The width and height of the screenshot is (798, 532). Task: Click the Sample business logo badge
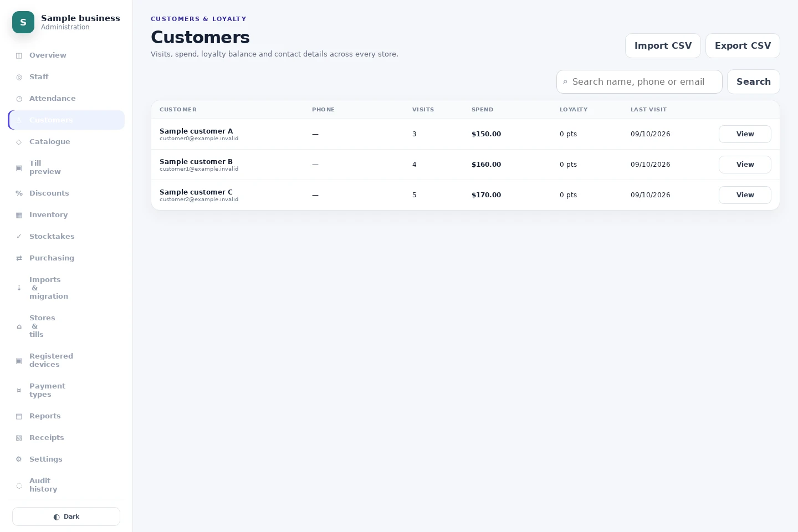coord(23,22)
